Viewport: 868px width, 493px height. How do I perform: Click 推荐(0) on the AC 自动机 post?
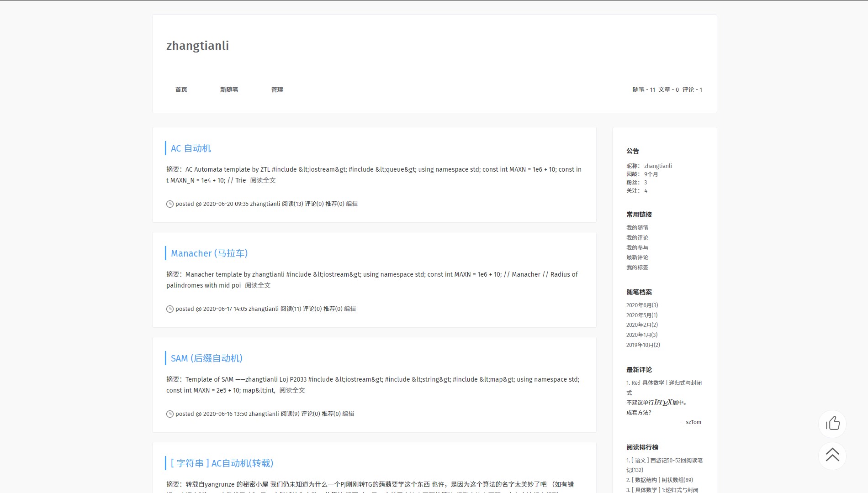coord(335,204)
